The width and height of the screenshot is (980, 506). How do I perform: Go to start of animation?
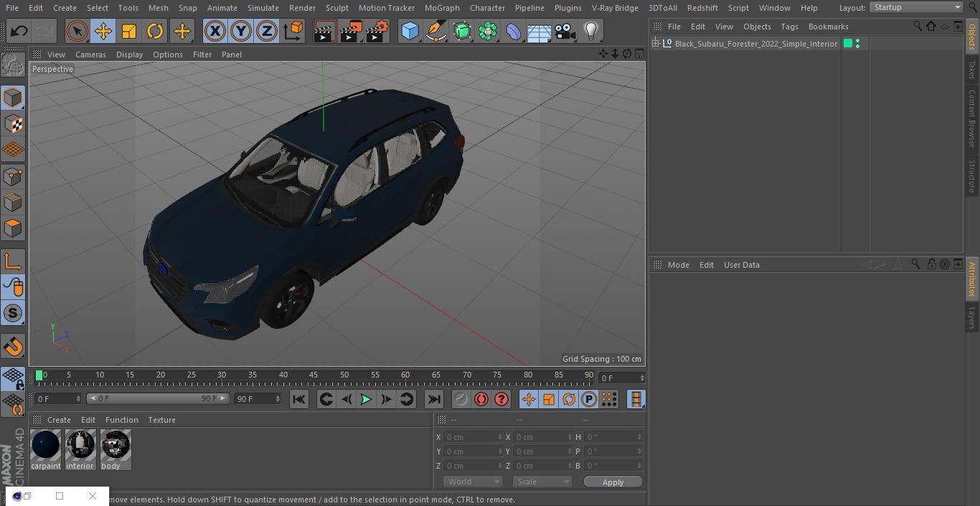pos(299,400)
